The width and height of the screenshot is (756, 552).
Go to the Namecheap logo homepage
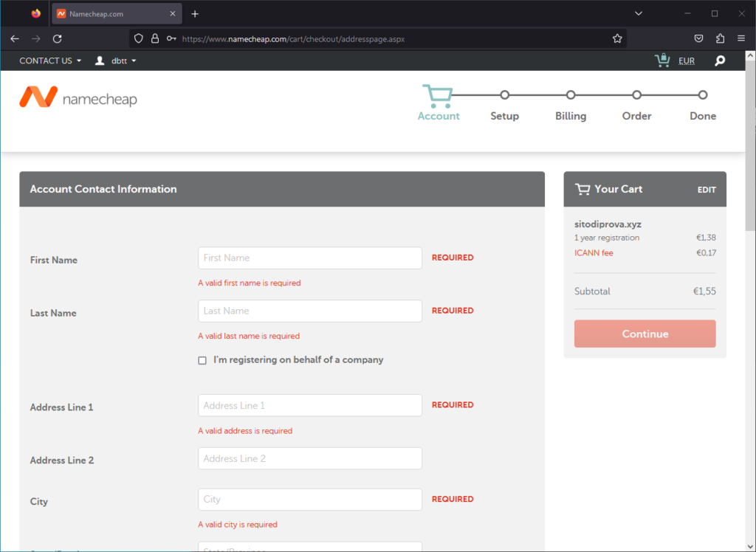pos(78,97)
